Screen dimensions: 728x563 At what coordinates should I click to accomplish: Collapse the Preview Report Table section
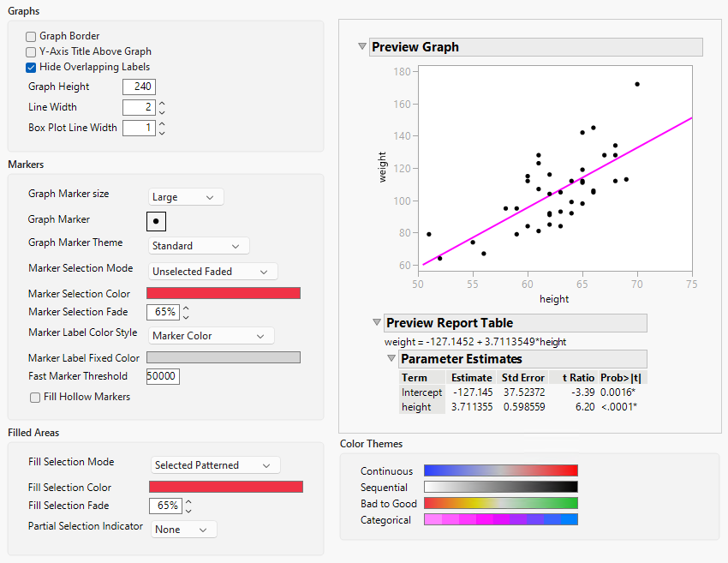(x=377, y=323)
